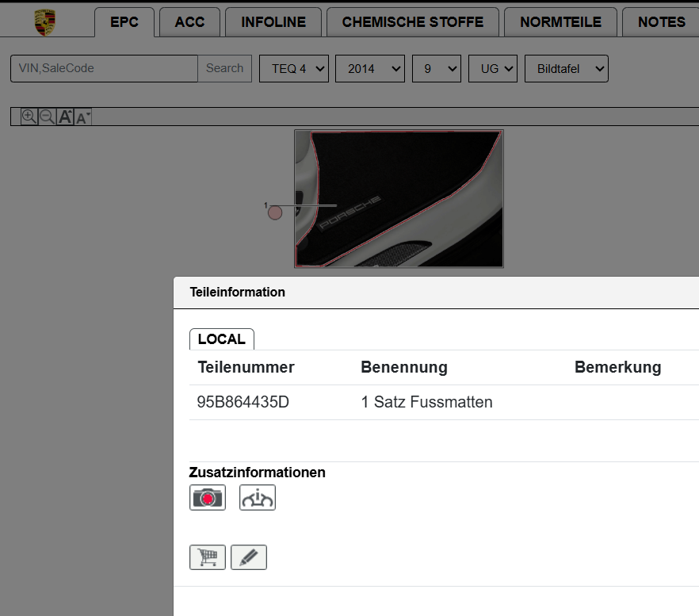Expand the Bildtafel dropdown
This screenshot has width=699, height=616.
coord(566,69)
